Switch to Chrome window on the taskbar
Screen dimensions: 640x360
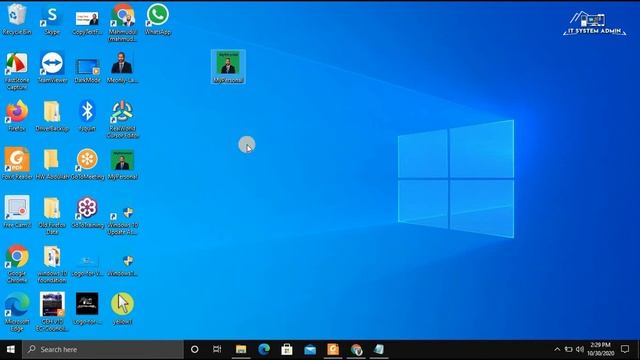(356, 349)
